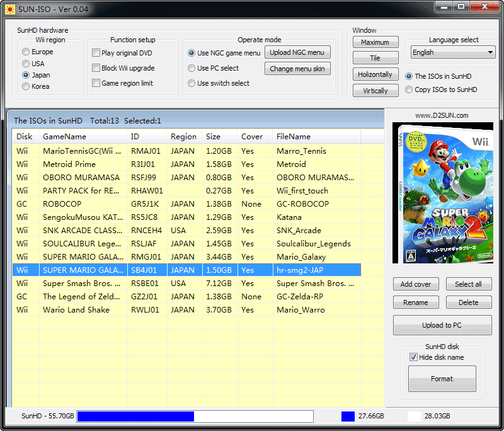Click Change menu skin button
The width and height of the screenshot is (504, 431).
[x=297, y=69]
